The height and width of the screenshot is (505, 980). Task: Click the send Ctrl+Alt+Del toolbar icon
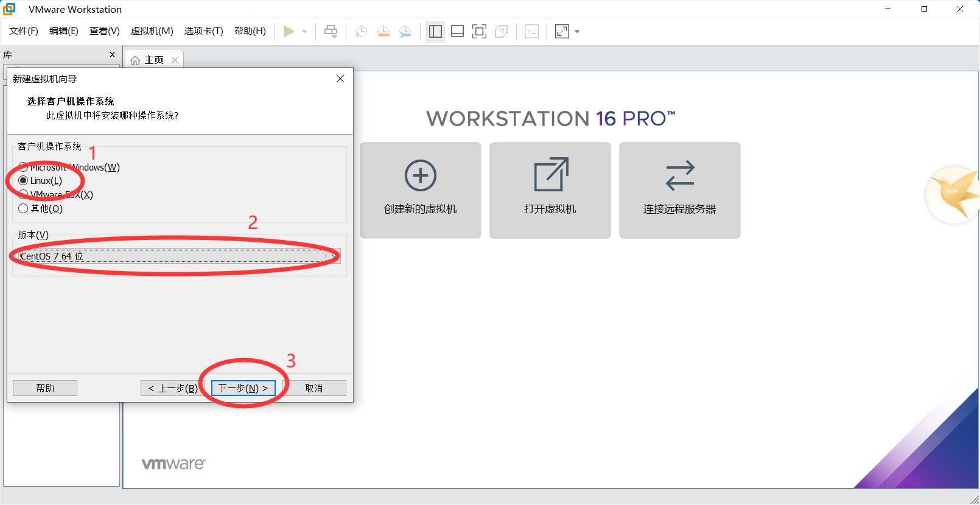point(331,31)
